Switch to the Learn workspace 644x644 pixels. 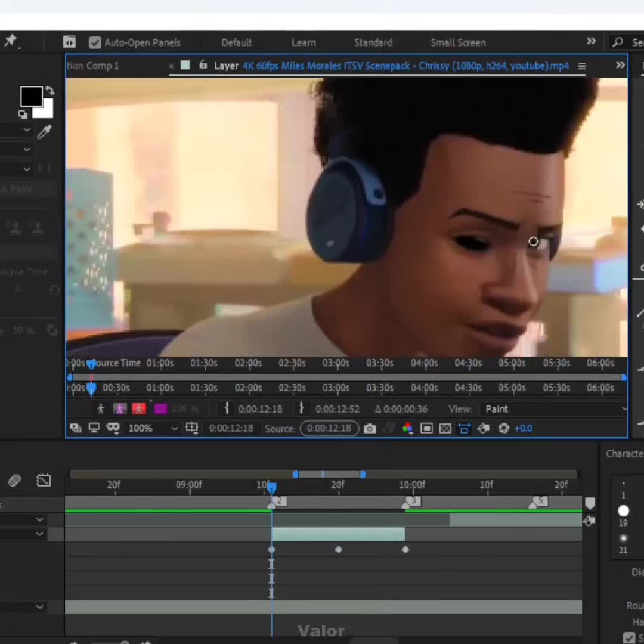point(304,42)
